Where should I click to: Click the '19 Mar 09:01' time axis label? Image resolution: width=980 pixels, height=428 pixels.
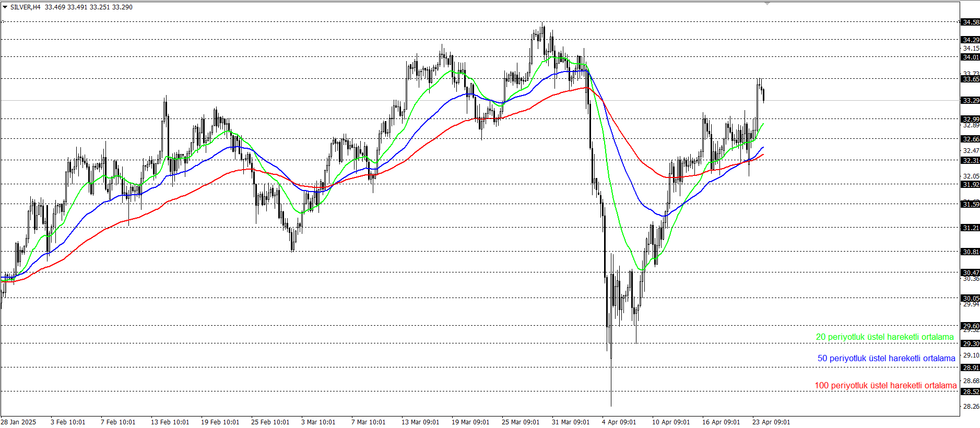pyautogui.click(x=470, y=422)
